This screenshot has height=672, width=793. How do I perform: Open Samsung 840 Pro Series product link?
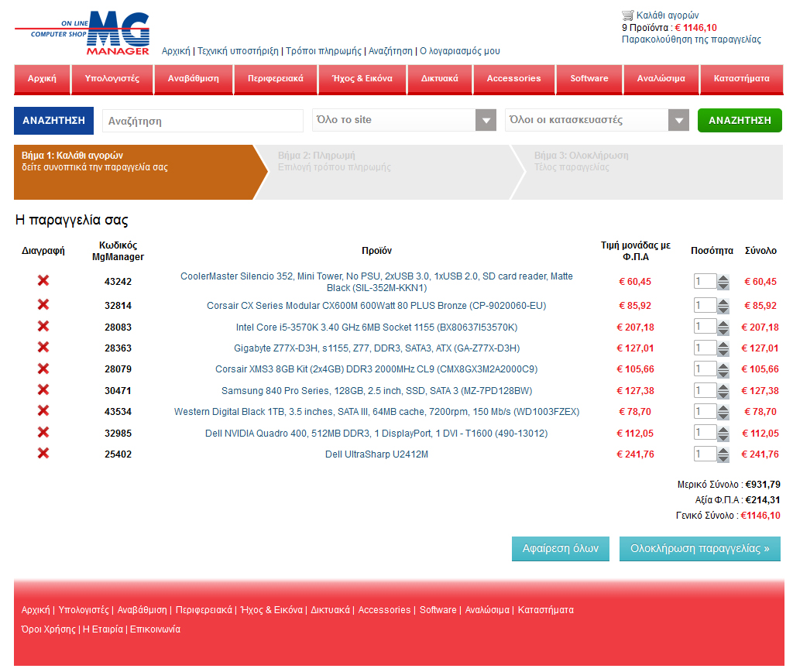(x=377, y=391)
